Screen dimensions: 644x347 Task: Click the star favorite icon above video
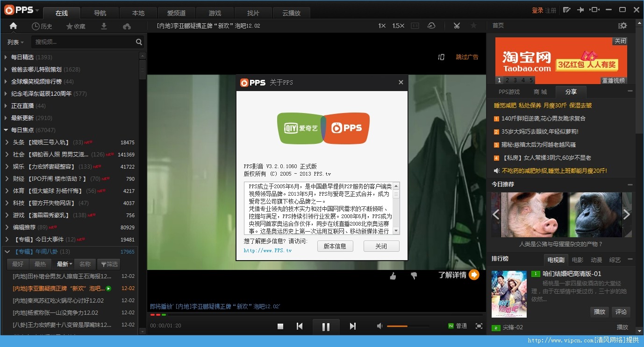pos(473,26)
